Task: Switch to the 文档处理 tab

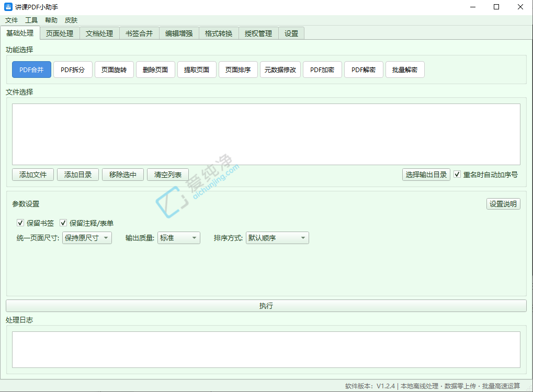Action: tap(99, 33)
